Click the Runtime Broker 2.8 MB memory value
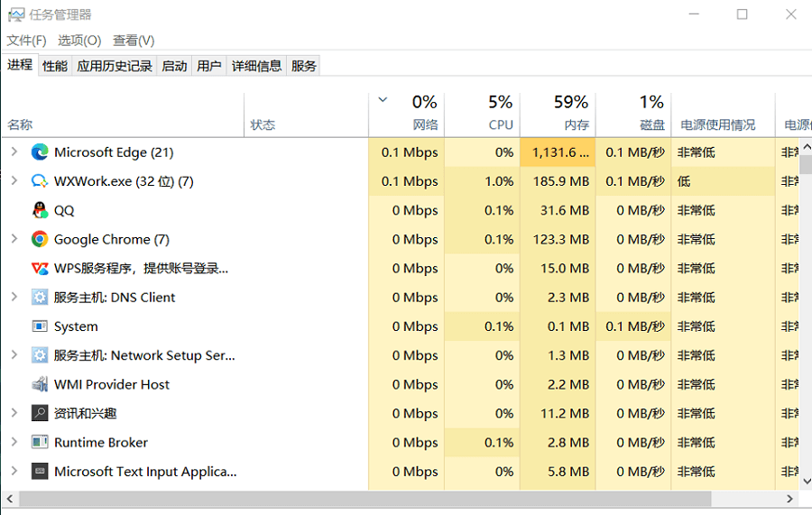The height and width of the screenshot is (515, 812). 568,442
